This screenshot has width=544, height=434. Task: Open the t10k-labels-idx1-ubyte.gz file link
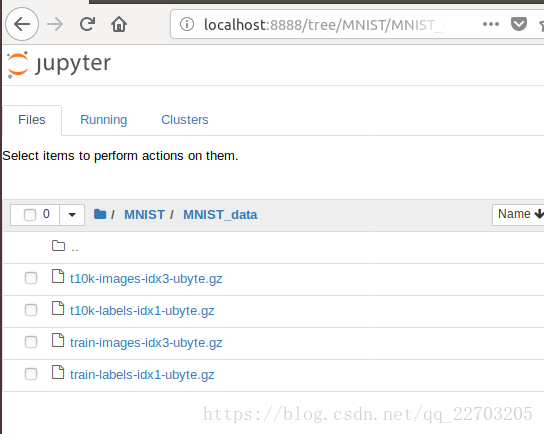pyautogui.click(x=142, y=311)
